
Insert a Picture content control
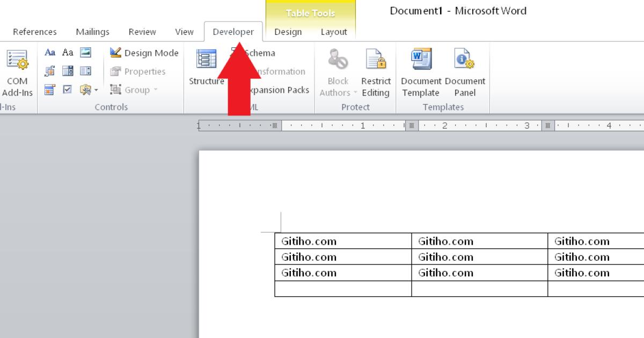click(x=85, y=53)
